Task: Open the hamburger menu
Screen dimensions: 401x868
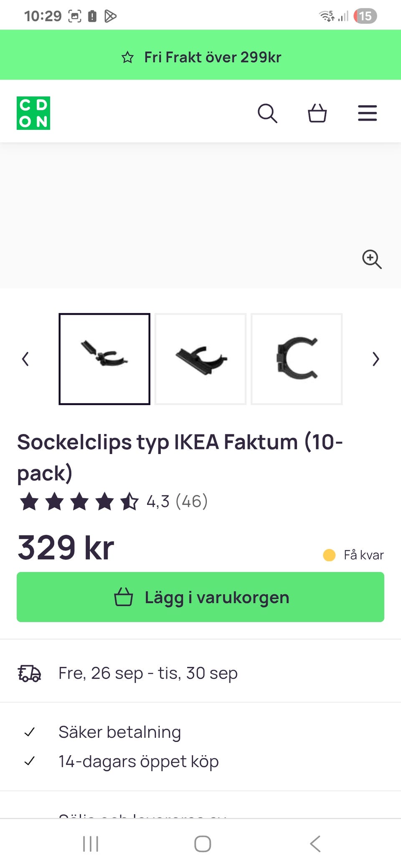Action: tap(368, 113)
